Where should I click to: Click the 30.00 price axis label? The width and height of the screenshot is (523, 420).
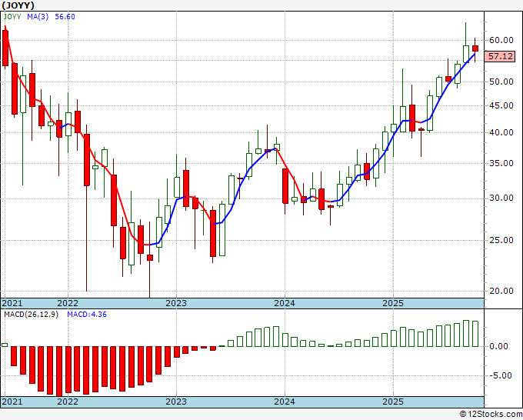pos(501,198)
